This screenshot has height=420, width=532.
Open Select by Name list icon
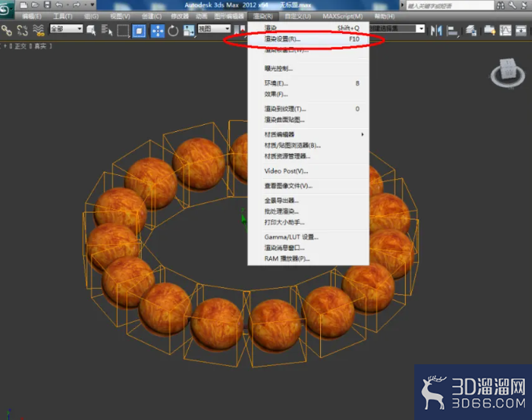point(107,31)
